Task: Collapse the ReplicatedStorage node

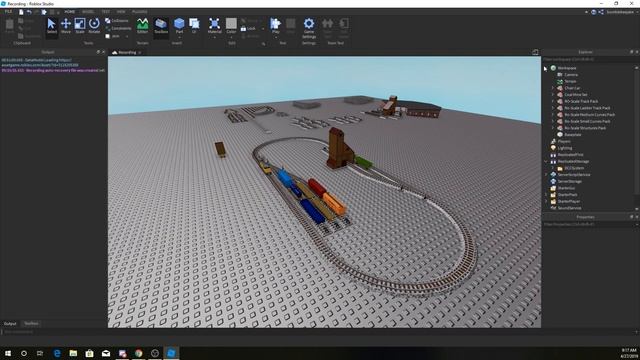Action: click(x=546, y=161)
